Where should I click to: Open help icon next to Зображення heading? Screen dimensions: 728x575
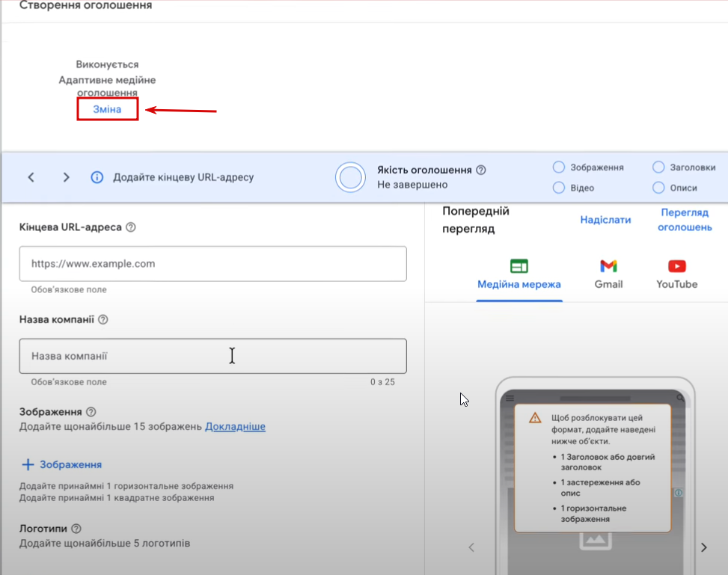91,412
